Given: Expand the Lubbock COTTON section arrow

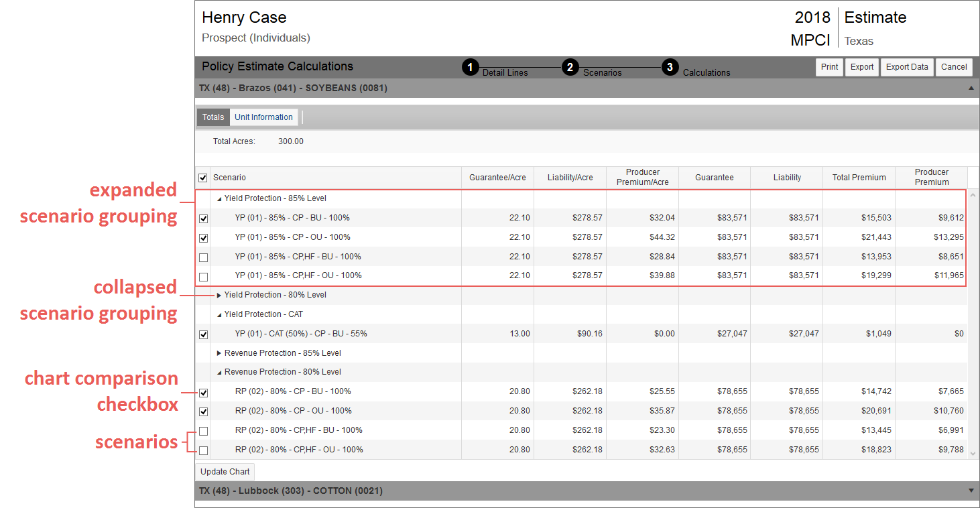Looking at the screenshot, I should pyautogui.click(x=971, y=491).
